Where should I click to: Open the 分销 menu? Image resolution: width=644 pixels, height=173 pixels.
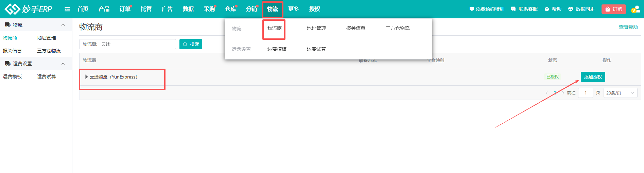pos(251,9)
